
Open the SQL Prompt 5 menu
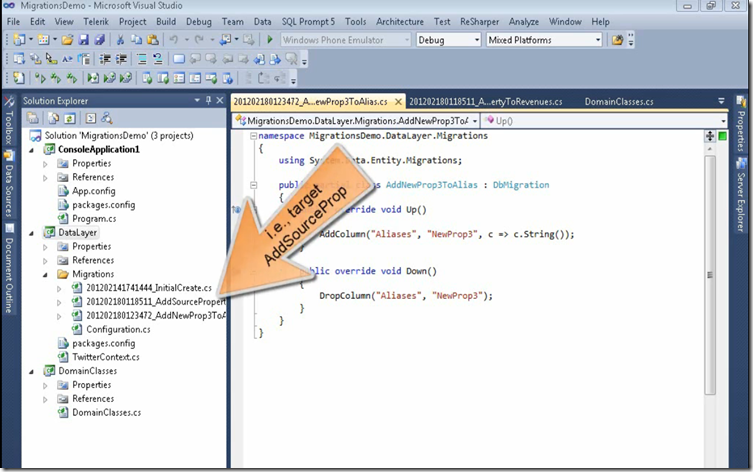(308, 22)
